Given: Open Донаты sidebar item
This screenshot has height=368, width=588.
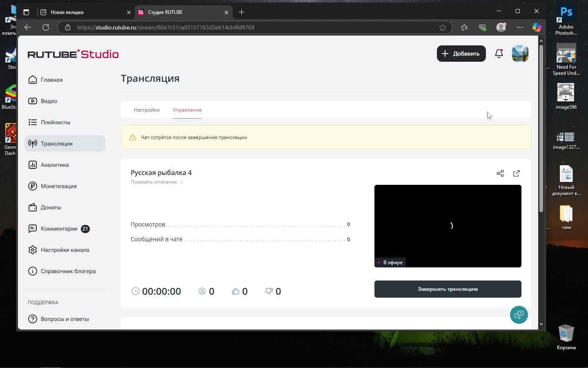Looking at the screenshot, I should click(65, 207).
